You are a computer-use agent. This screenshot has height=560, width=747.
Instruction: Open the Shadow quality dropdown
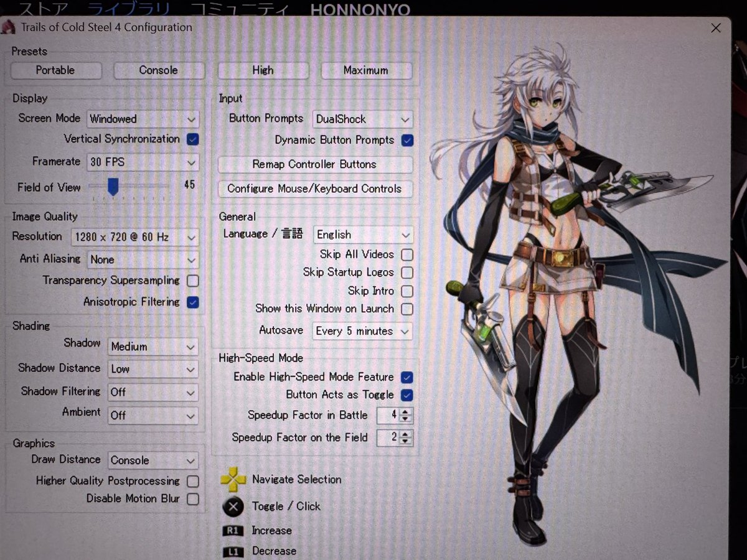[153, 347]
